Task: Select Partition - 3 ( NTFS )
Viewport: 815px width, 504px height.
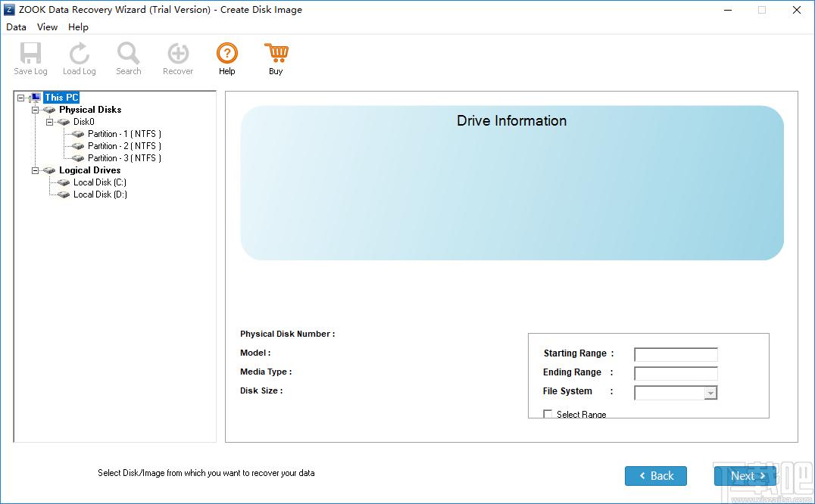Action: click(125, 158)
